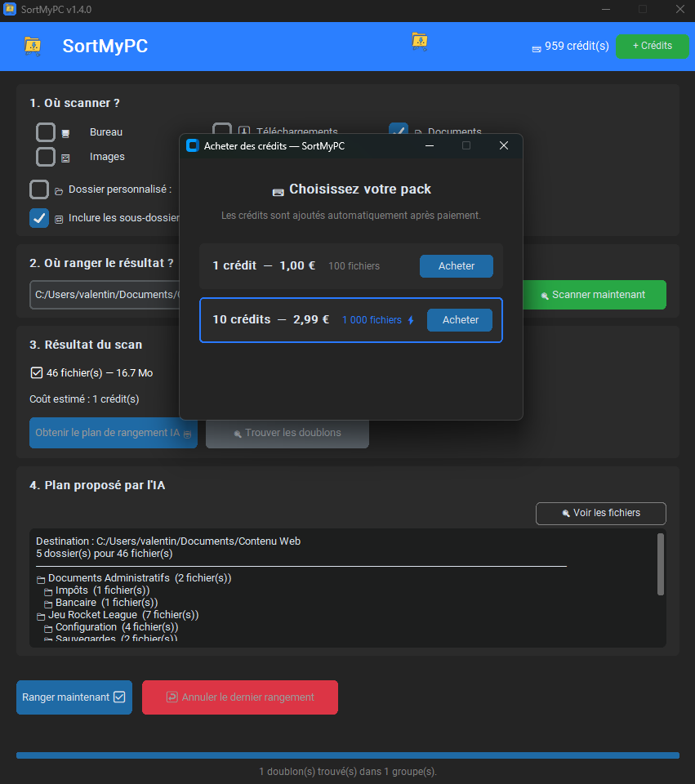
Task: Click the magnifier icon in Voir les fichiers
Action: (566, 514)
